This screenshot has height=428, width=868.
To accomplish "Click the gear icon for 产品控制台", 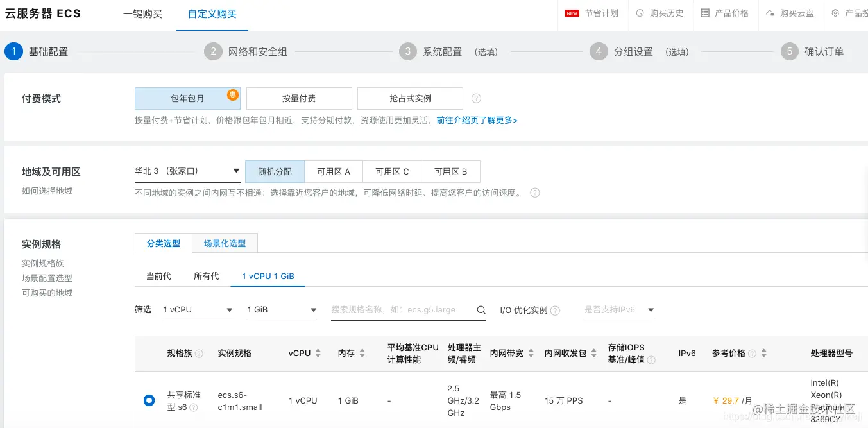I will [835, 13].
